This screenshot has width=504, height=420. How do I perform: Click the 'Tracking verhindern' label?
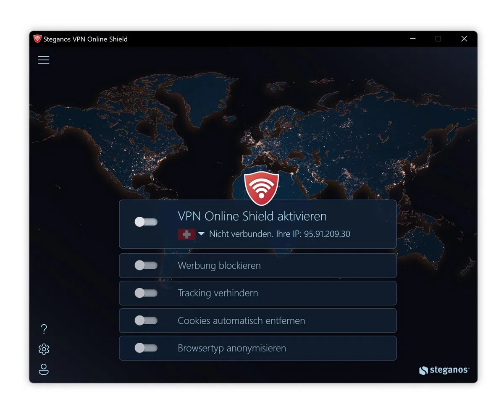pyautogui.click(x=218, y=293)
